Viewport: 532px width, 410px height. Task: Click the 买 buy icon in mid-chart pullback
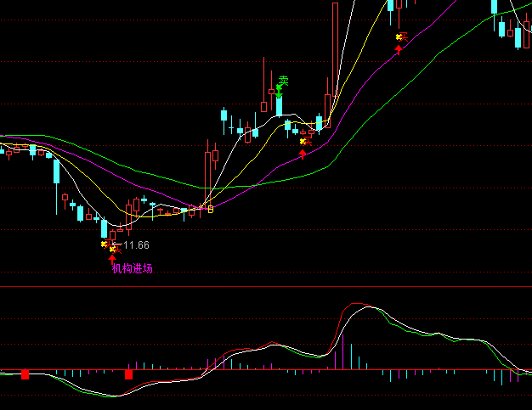coord(305,141)
